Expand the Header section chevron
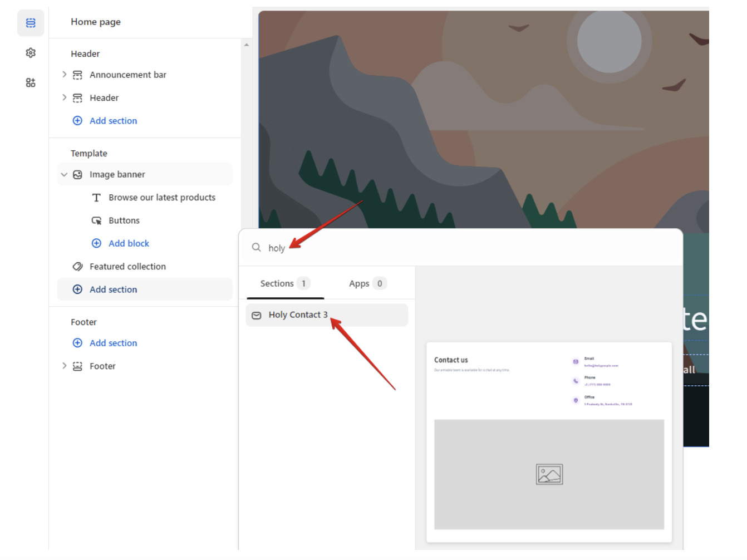 pos(64,97)
